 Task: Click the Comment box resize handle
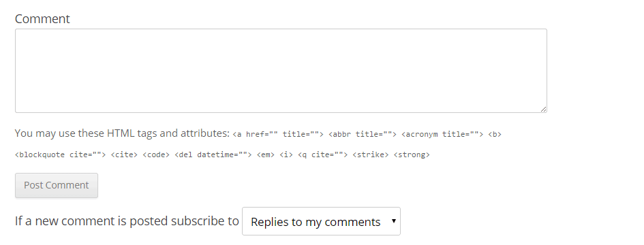pos(543,109)
